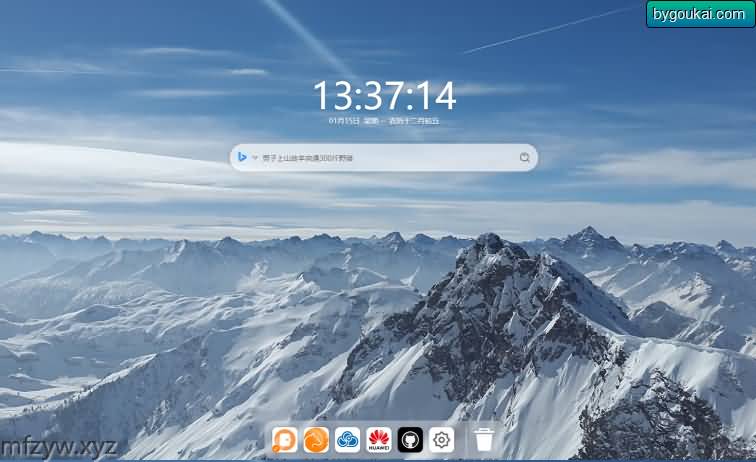Open the Huawei shortcut in dock
Image resolution: width=756 pixels, height=462 pixels.
(x=378, y=440)
